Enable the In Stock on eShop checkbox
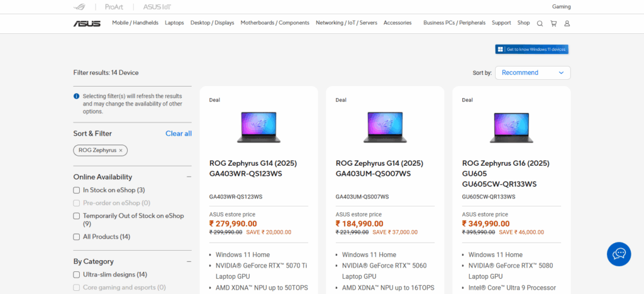Viewport: 644px width, 294px height. [x=77, y=190]
